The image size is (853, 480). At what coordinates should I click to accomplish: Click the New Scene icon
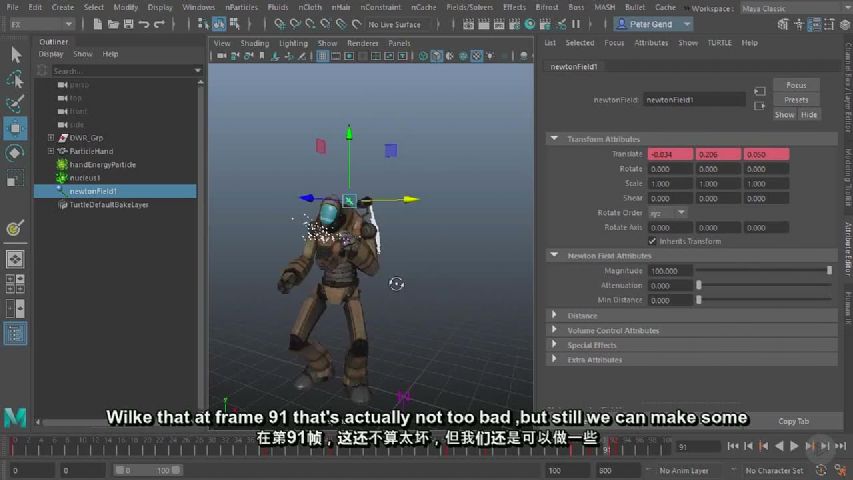[97, 24]
